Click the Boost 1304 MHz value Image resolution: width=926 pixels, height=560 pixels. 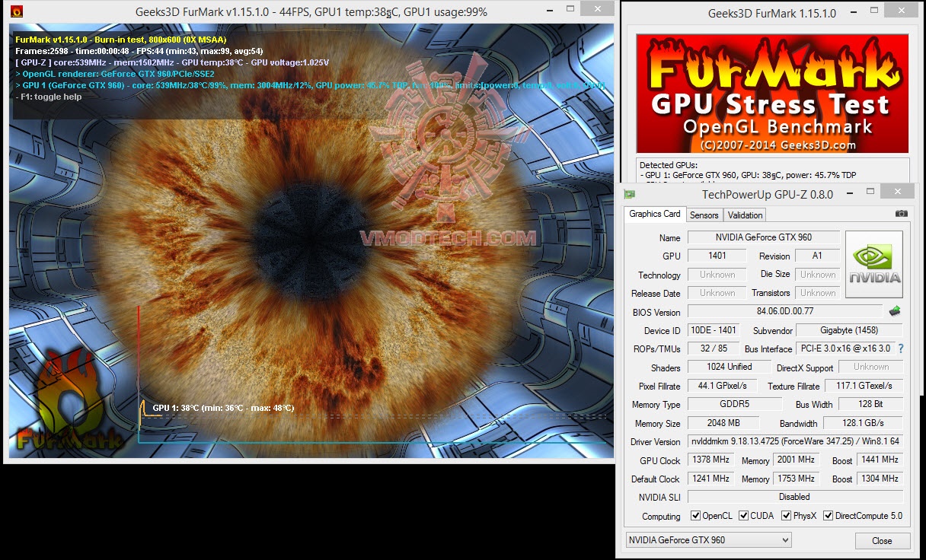[x=880, y=479]
